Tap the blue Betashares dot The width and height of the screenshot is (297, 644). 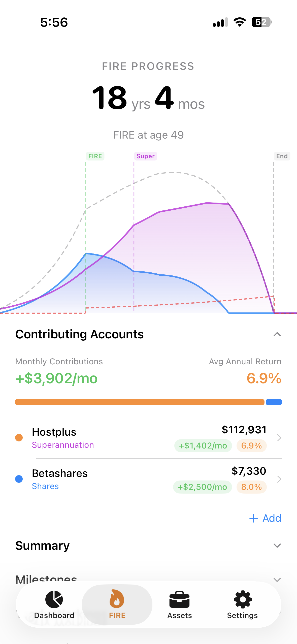[19, 479]
